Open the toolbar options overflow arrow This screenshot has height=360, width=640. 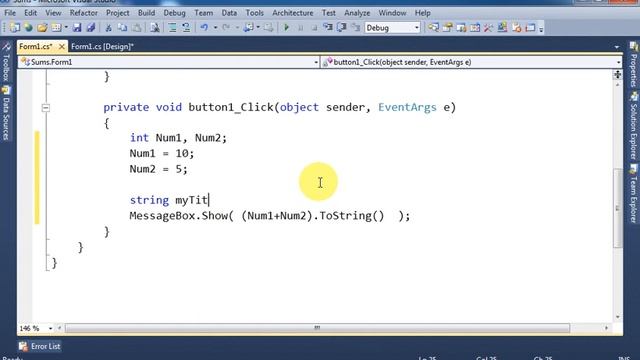coord(541,29)
